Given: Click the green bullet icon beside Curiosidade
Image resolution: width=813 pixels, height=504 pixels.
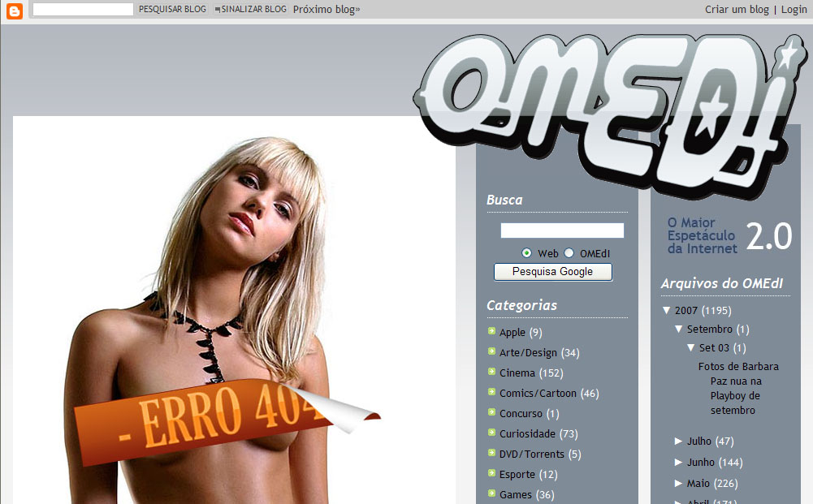Looking at the screenshot, I should tap(491, 433).
